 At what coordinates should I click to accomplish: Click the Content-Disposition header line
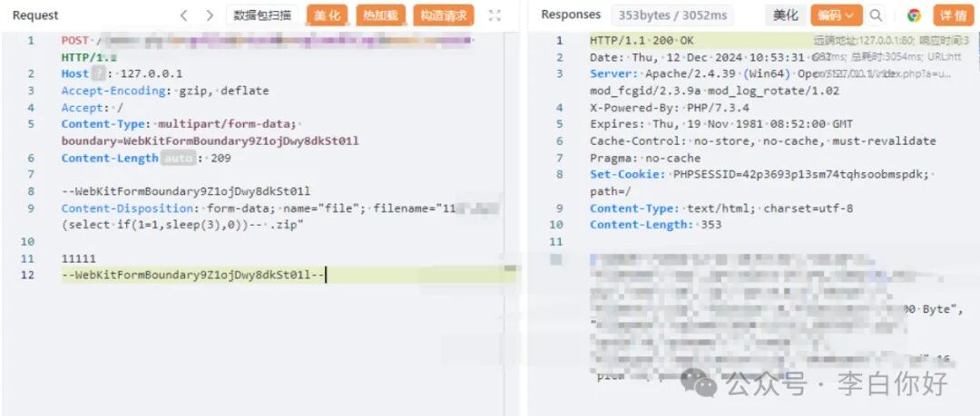(280, 208)
